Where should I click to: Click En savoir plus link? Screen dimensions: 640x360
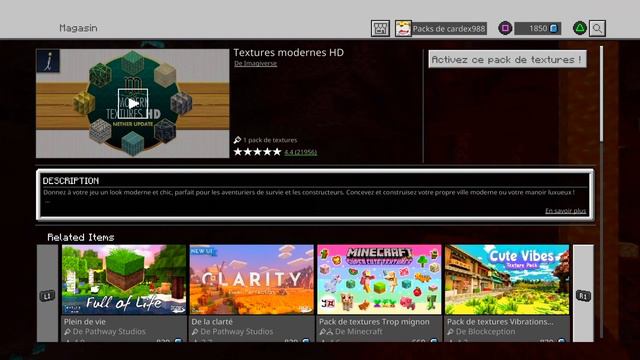click(x=566, y=211)
